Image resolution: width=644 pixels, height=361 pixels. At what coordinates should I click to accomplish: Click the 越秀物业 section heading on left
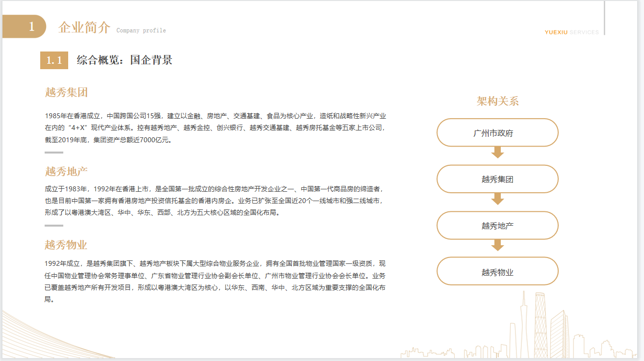[x=66, y=245]
